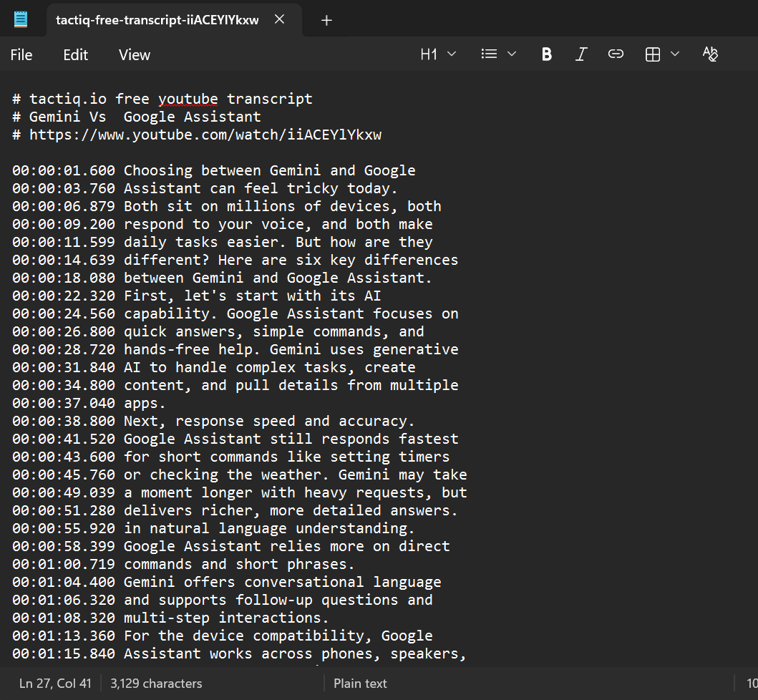The image size is (758, 700).
Task: Clear formatting with the Ab eraser icon
Action: (x=709, y=54)
